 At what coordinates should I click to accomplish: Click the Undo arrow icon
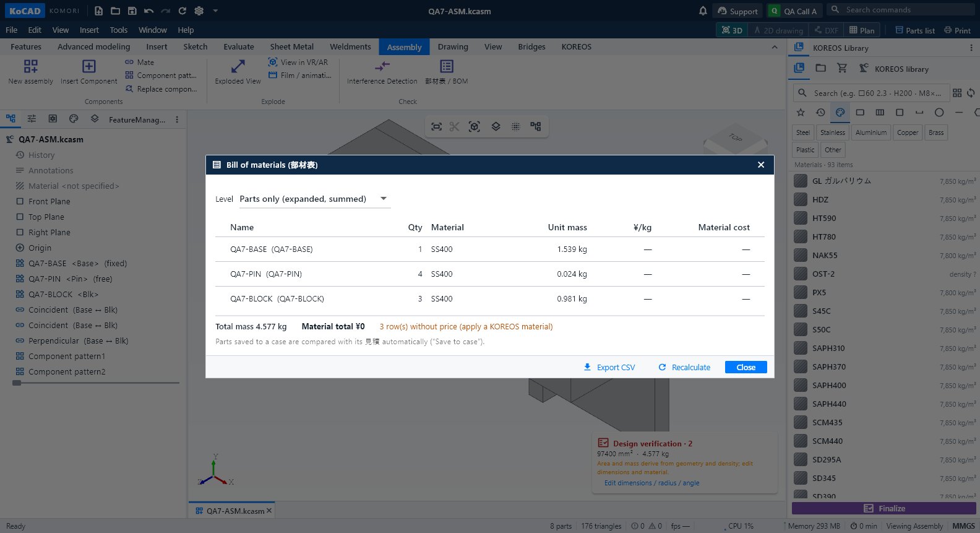(148, 11)
